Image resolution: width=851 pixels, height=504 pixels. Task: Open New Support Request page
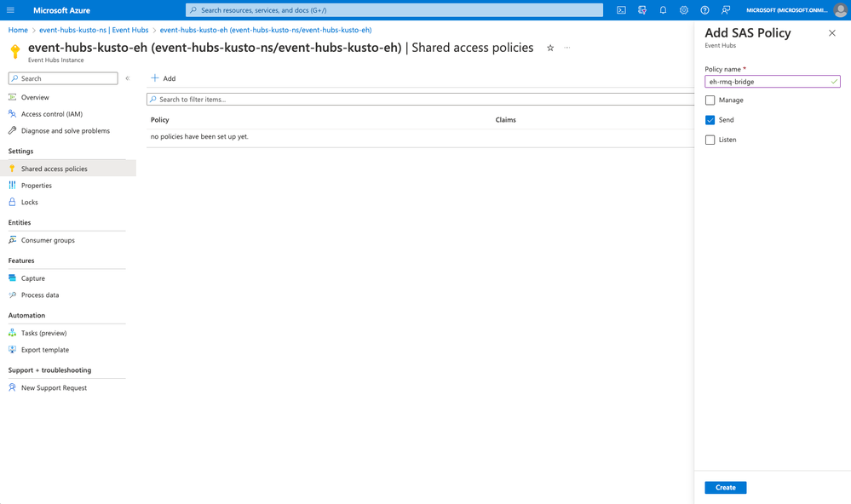[x=54, y=388]
